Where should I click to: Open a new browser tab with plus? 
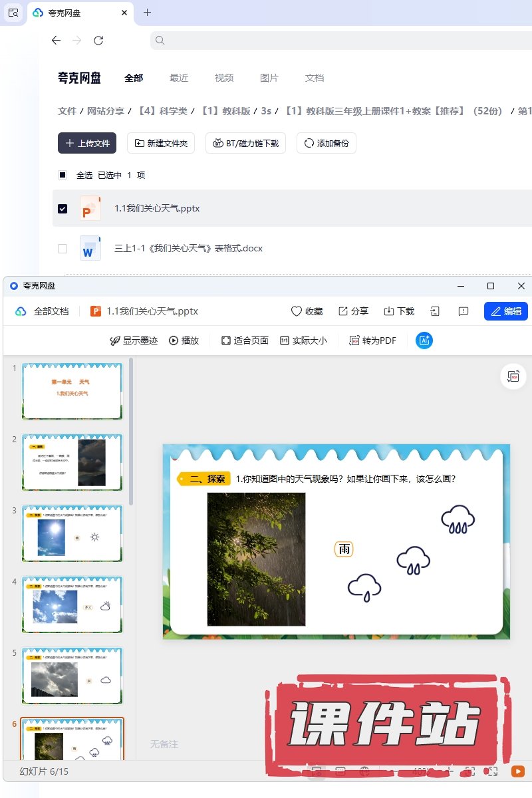148,13
